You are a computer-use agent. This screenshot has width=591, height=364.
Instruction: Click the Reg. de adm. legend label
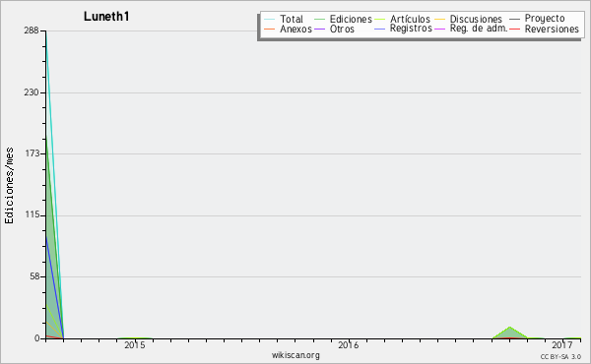[x=479, y=29]
